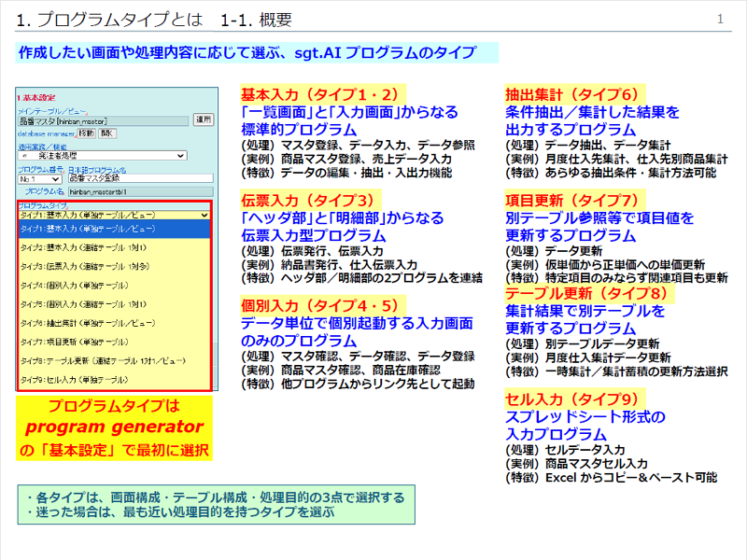
Task: Select タイプ5:個別入力 (連結テーブル 1対1) option
Action: (114, 304)
